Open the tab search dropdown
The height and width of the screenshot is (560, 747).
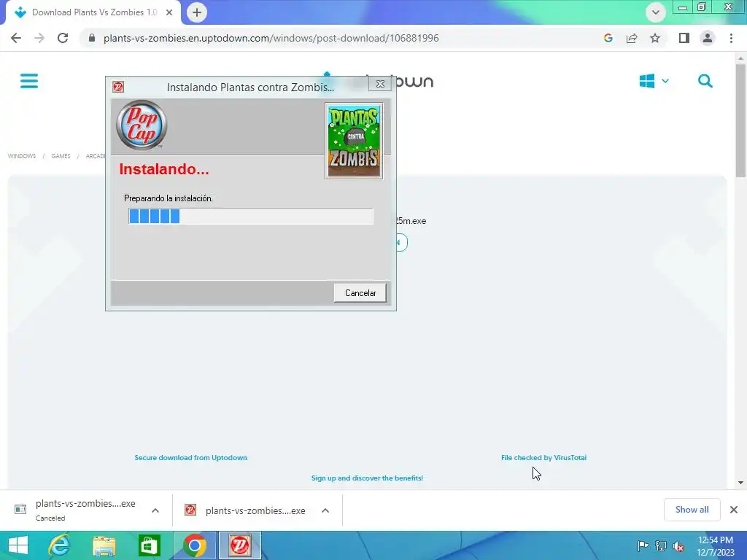[656, 12]
